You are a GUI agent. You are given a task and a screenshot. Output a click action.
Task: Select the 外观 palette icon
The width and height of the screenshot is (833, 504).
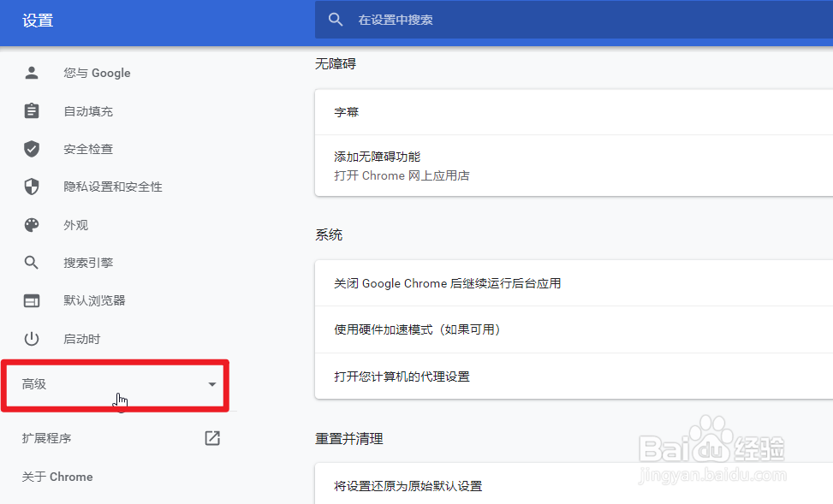click(32, 224)
